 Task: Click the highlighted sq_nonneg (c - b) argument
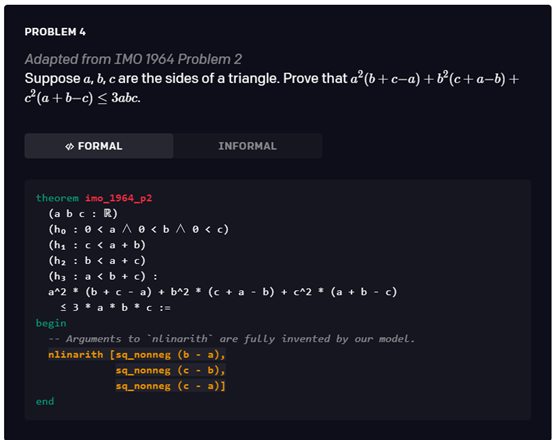(171, 370)
